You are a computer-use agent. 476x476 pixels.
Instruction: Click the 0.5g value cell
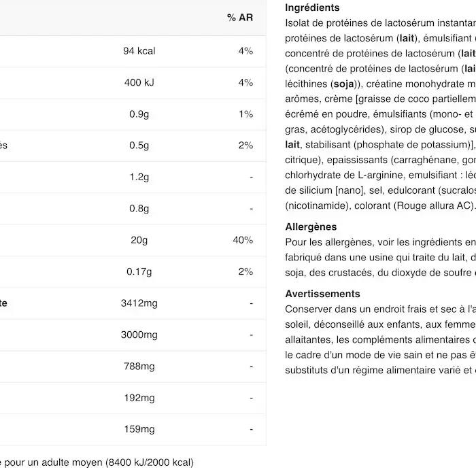click(x=139, y=146)
